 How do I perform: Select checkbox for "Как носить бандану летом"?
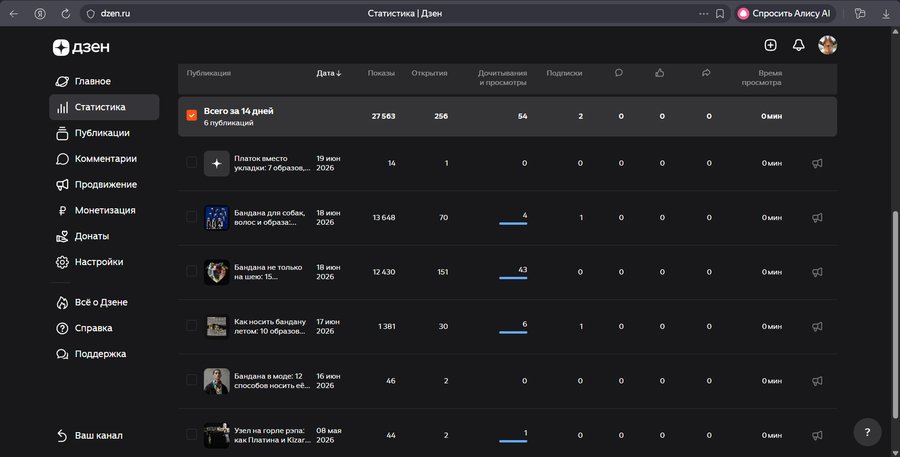[192, 326]
